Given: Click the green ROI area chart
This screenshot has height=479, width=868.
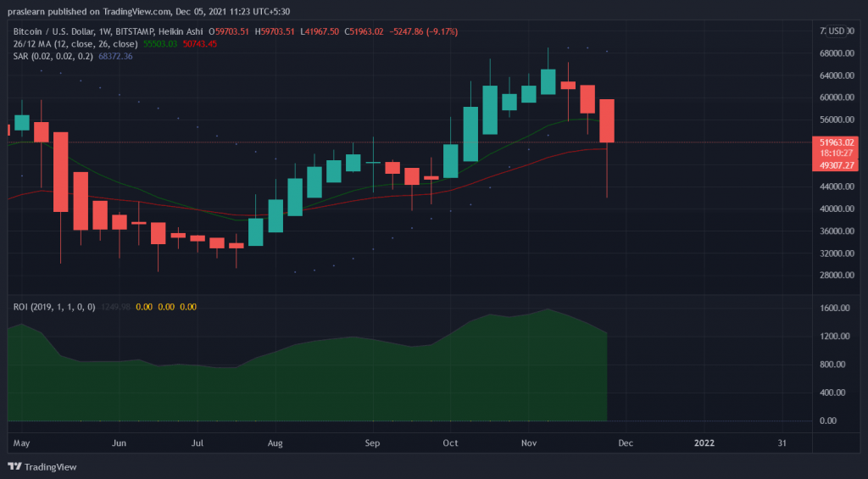Looking at the screenshot, I should pos(339,382).
